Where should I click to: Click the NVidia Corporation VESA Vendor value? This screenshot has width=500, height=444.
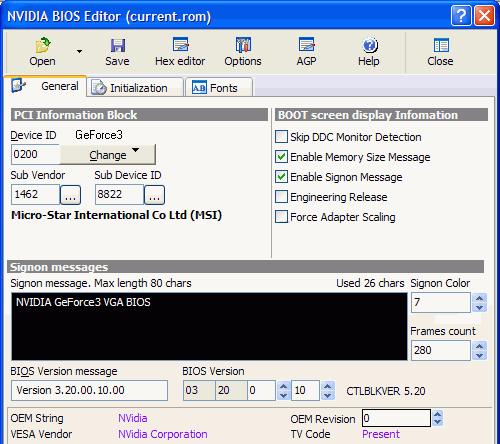pos(163,434)
